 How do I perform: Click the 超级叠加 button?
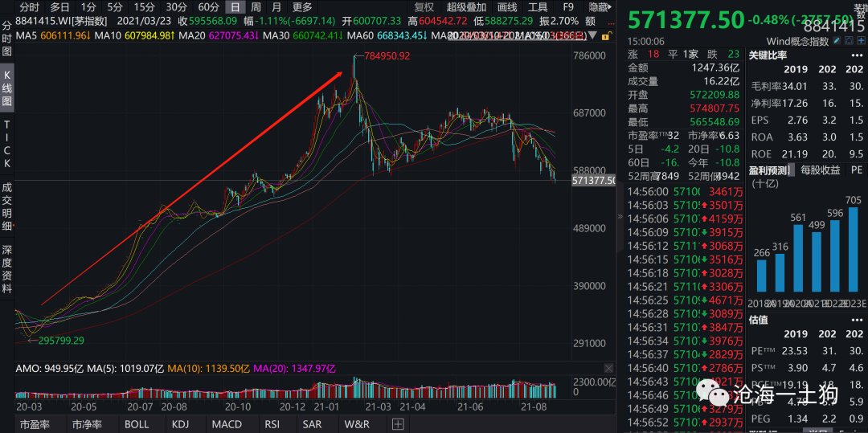[465, 7]
